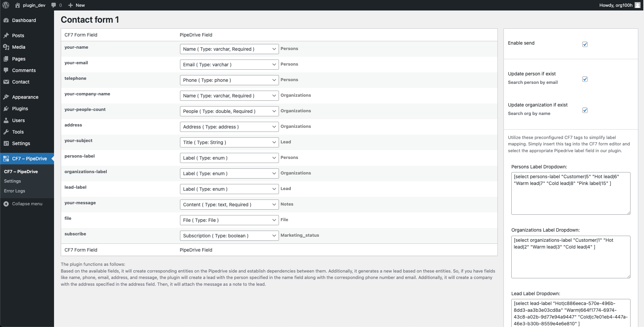
Task: Click the plugin_dev home icon
Action: pos(18,5)
